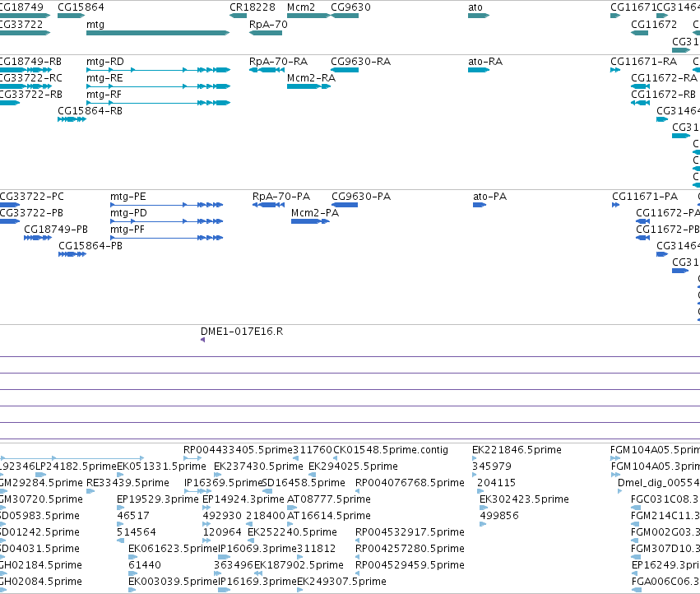700x594 pixels.
Task: Select protein CG15864-PB label
Action: coord(90,246)
